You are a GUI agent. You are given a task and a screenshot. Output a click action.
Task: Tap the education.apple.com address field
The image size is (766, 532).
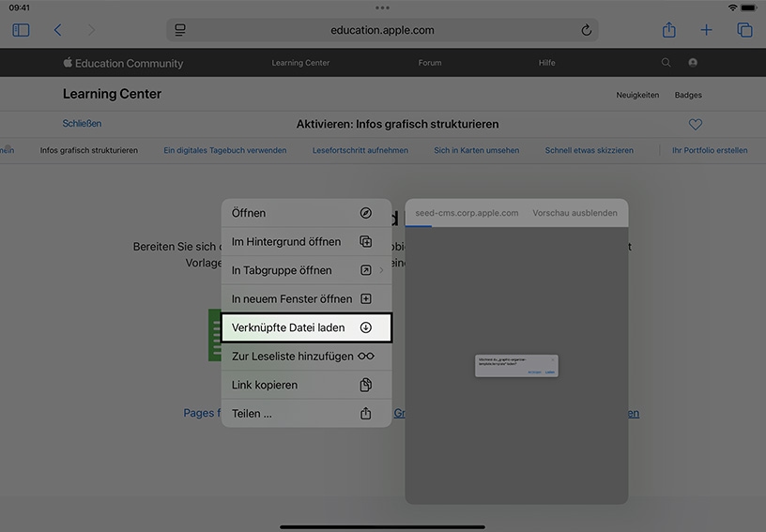(x=382, y=30)
